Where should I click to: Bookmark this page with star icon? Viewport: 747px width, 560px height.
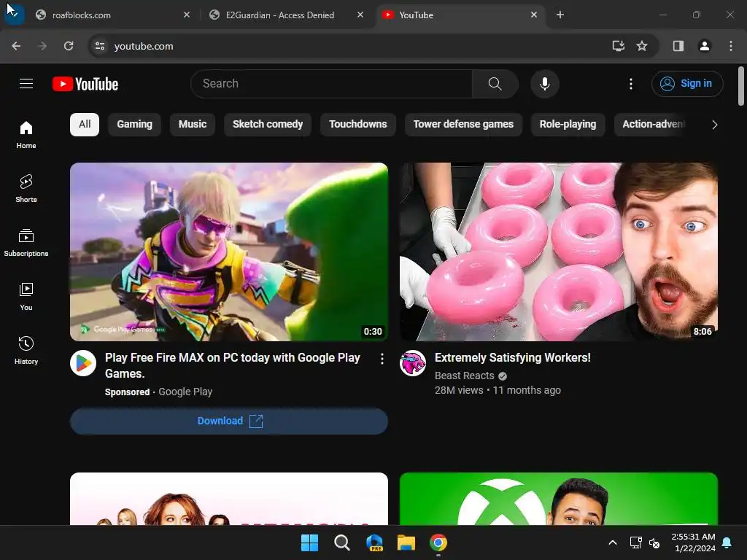click(642, 46)
